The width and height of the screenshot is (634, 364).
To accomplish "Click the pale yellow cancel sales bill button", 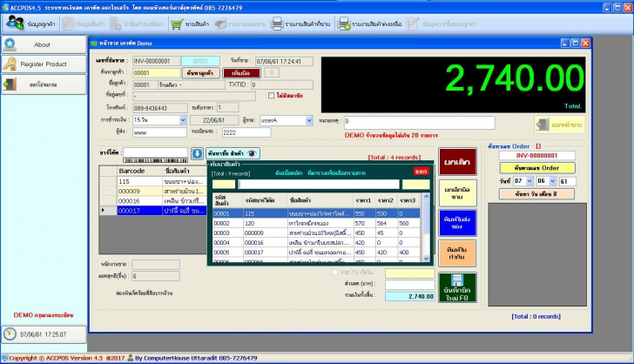I will (x=457, y=193).
